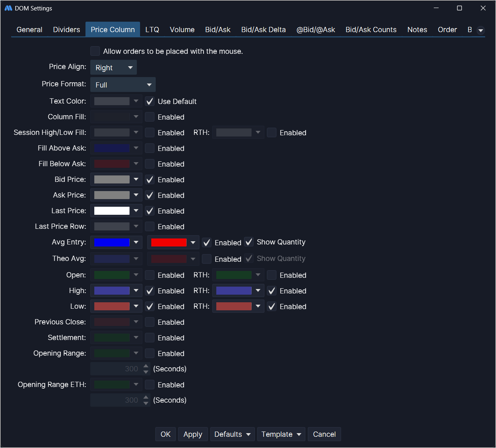This screenshot has height=448, width=496.
Task: Disable Show Quantity for Avg Entry
Action: click(249, 242)
